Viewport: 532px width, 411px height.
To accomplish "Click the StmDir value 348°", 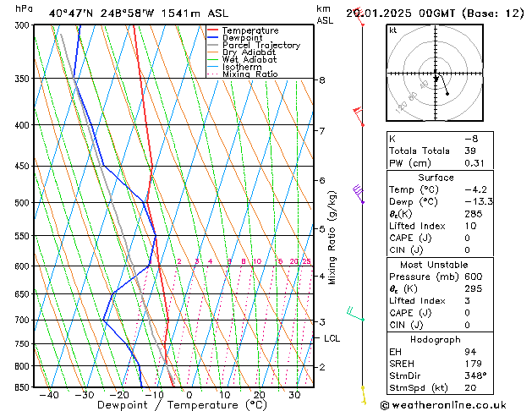I will click(x=475, y=375).
